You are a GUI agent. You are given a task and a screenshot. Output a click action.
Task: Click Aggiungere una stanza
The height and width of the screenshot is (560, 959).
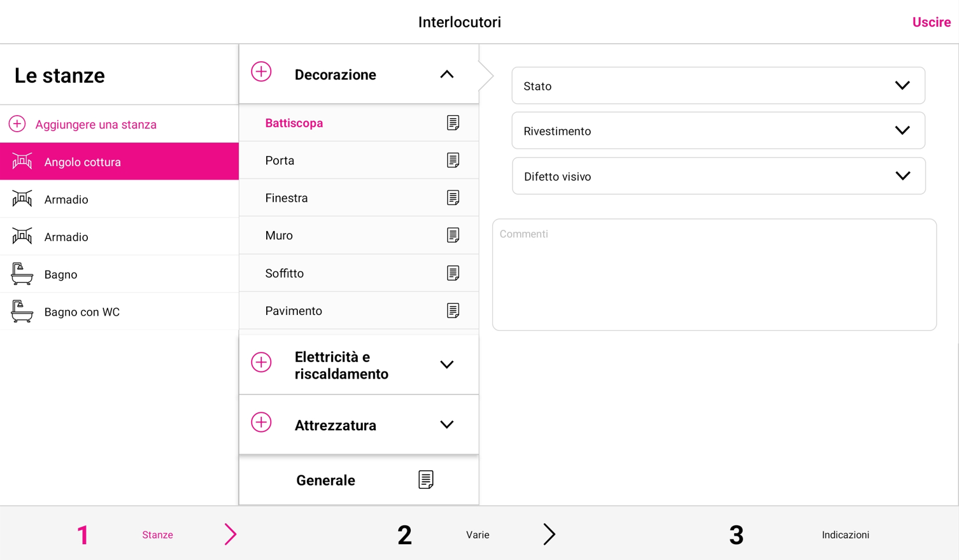click(96, 125)
